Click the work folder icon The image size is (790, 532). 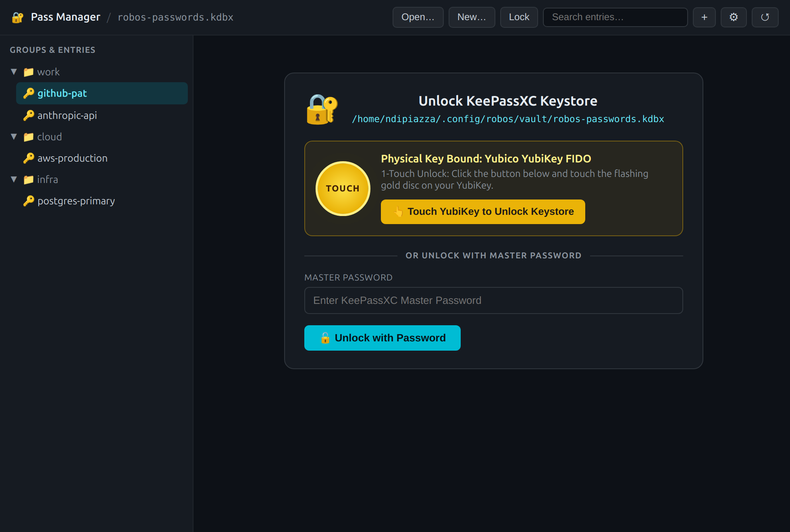28,72
